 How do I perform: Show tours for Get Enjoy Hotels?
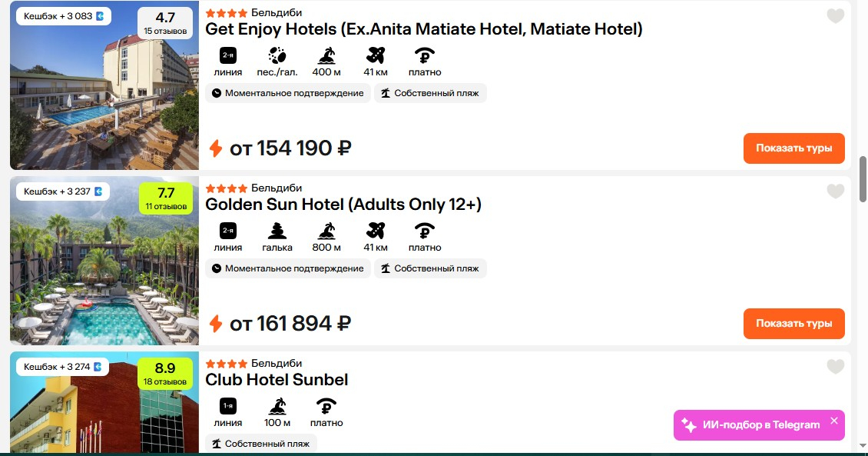(793, 148)
